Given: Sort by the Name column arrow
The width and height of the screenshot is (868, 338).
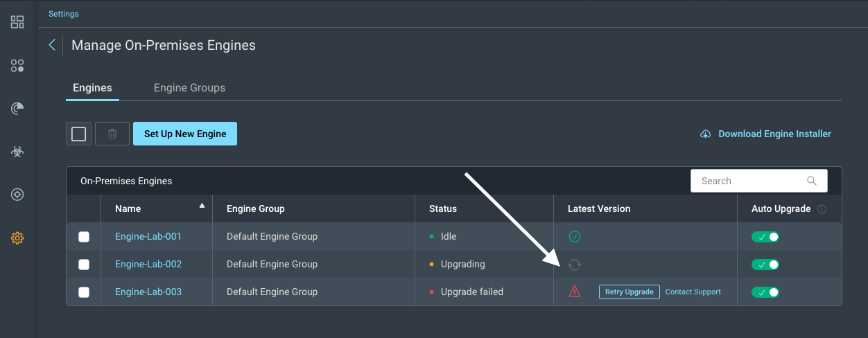Looking at the screenshot, I should point(202,206).
